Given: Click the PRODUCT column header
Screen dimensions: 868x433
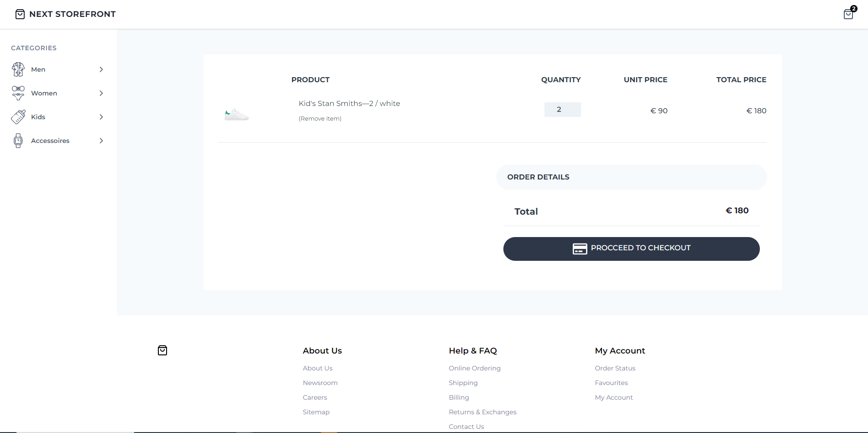Looking at the screenshot, I should point(310,79).
